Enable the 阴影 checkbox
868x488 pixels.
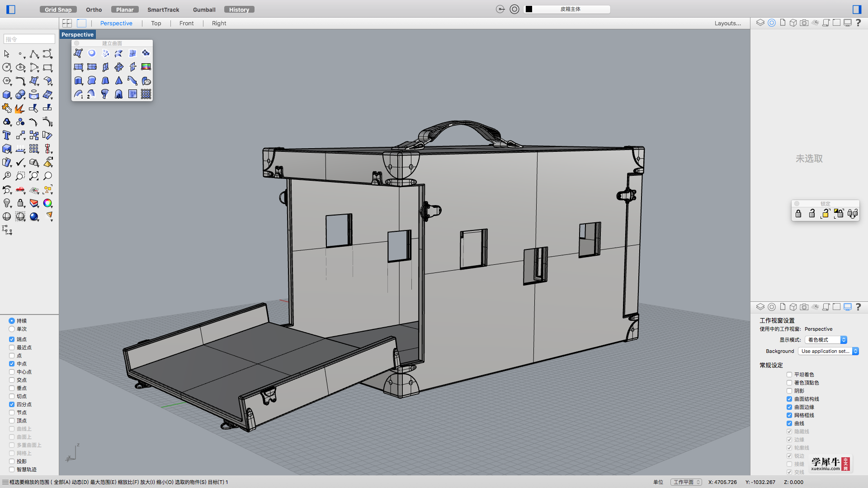(789, 391)
